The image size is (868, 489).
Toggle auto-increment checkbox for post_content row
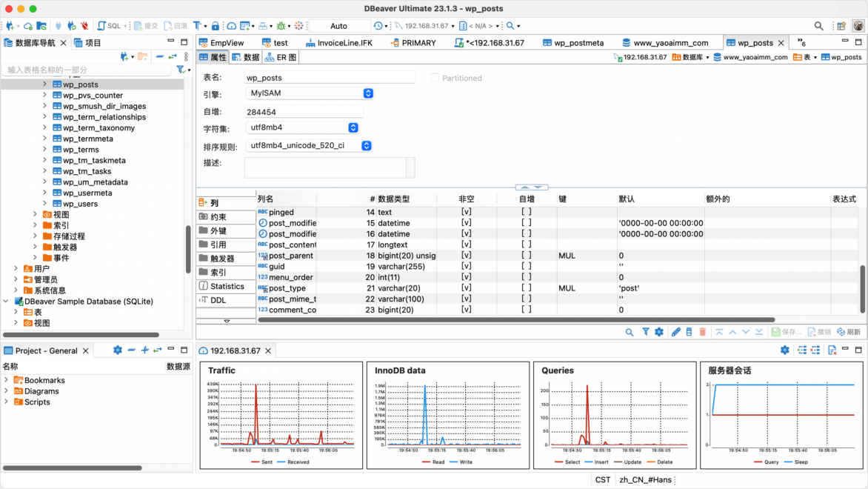527,245
